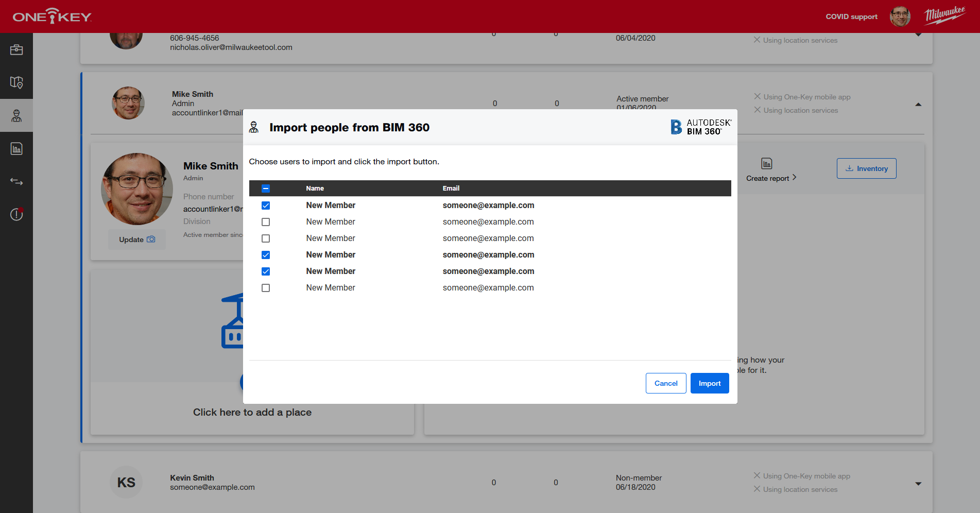The height and width of the screenshot is (513, 980).
Task: Click phone number 606-945-4656
Action: (195, 38)
